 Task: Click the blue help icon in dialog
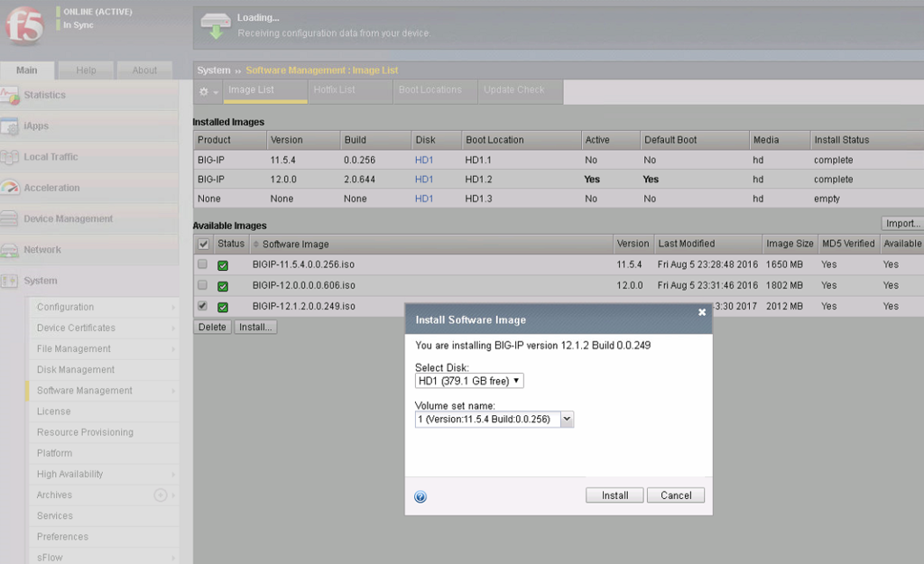pos(420,497)
